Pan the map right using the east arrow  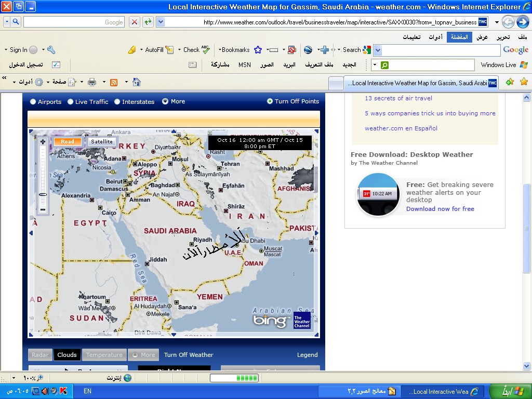click(316, 233)
